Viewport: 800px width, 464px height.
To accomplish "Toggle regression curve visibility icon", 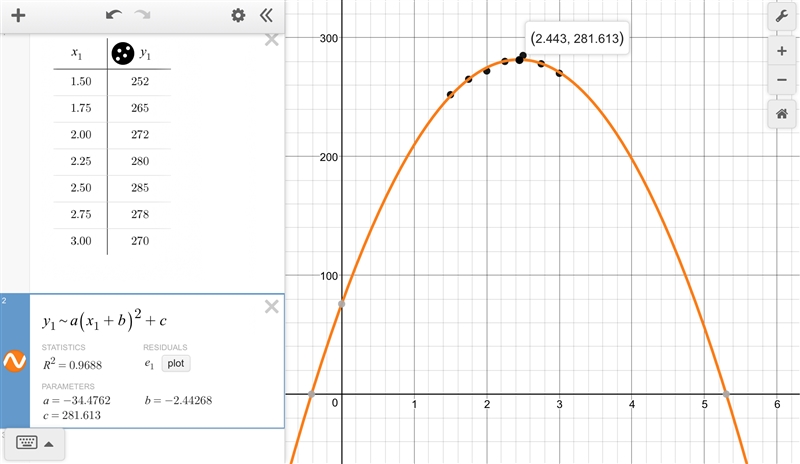I will point(15,361).
